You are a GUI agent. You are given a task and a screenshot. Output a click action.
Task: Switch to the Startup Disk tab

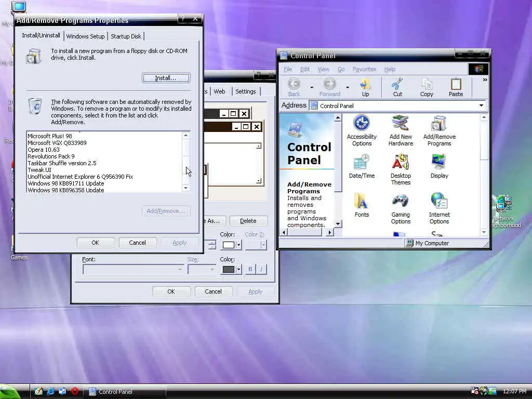tap(126, 36)
